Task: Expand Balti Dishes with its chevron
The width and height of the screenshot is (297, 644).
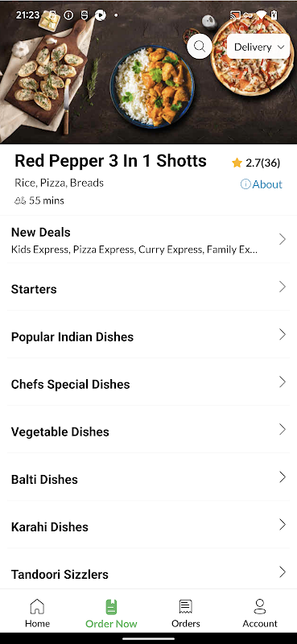Action: tap(283, 477)
